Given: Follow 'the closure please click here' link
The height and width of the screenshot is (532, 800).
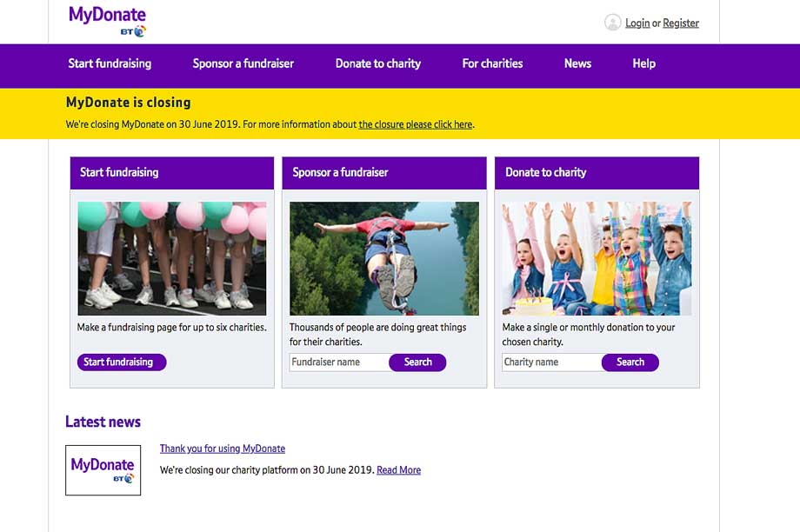Looking at the screenshot, I should click(416, 124).
